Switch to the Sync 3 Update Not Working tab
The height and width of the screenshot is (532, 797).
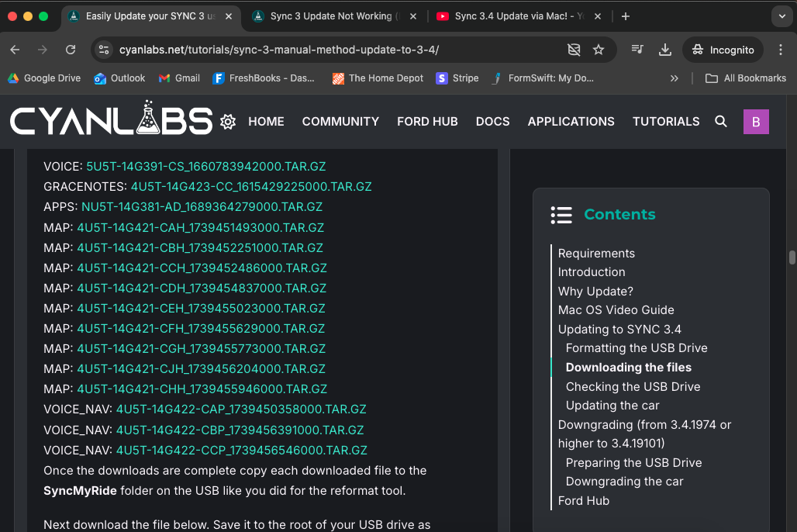[333, 16]
